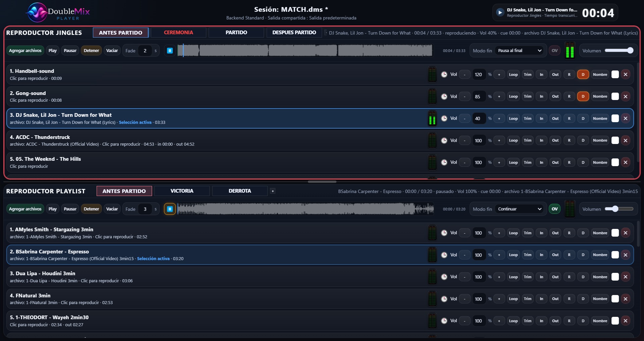Open clock icon for Turn Down for What
The height and width of the screenshot is (341, 644).
(444, 118)
